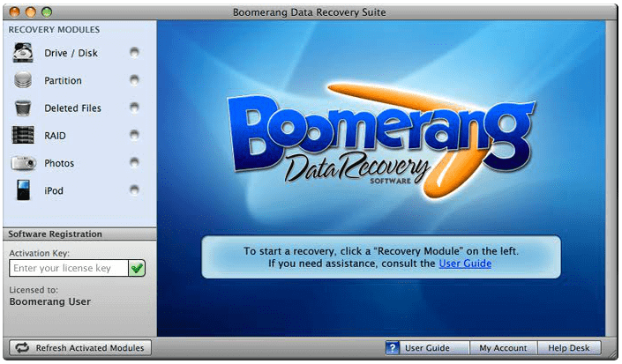Follow the User Guide hyperlink in the message box
Viewport: 622px width, 364px height.
click(x=465, y=264)
